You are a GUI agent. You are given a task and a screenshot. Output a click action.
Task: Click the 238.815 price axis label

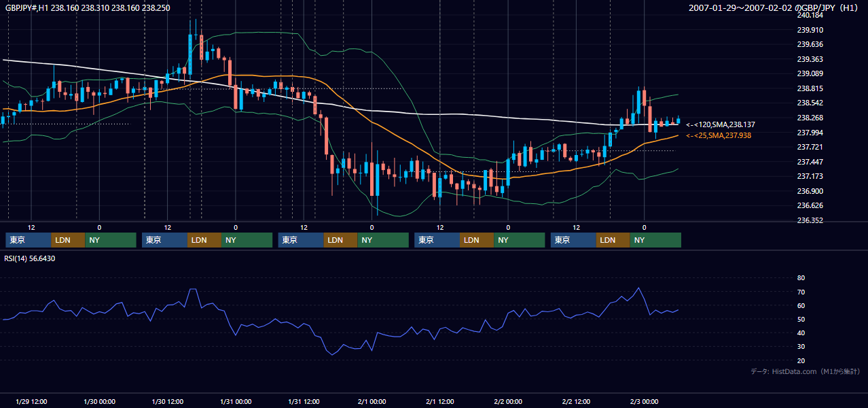tap(810, 88)
